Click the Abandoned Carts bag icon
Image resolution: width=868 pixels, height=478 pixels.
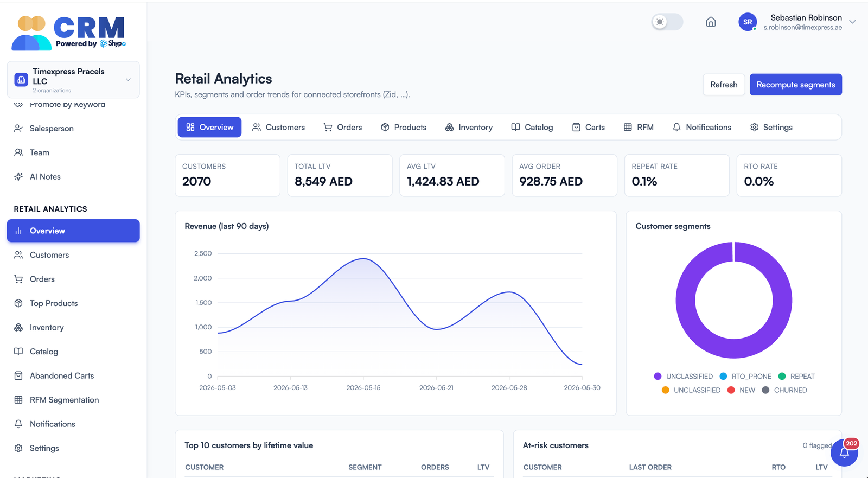point(18,375)
